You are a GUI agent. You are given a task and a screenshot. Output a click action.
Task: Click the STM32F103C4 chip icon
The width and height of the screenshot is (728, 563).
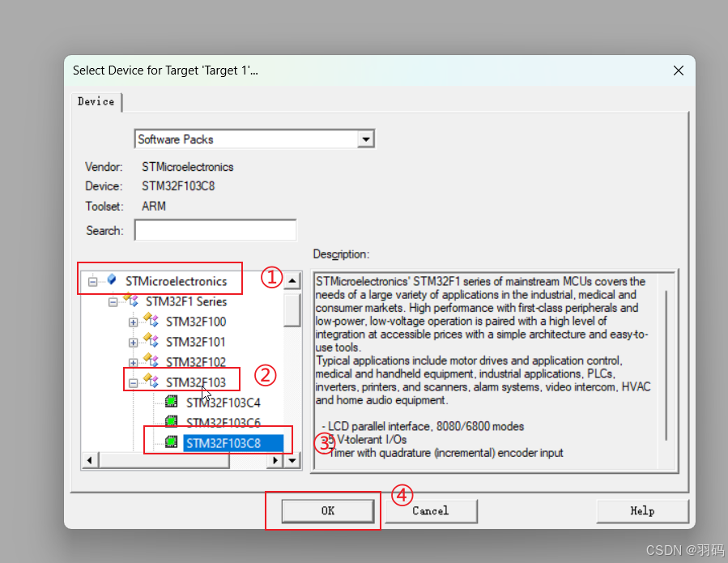tap(172, 401)
